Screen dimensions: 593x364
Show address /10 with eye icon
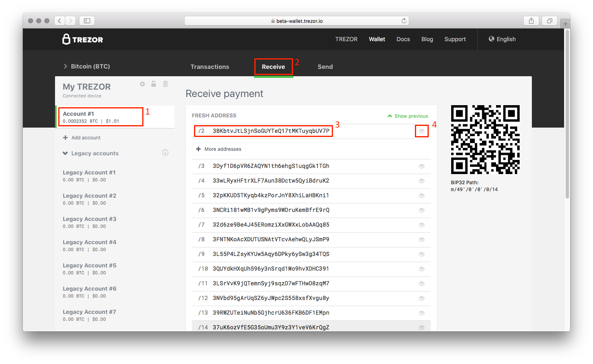421,269
